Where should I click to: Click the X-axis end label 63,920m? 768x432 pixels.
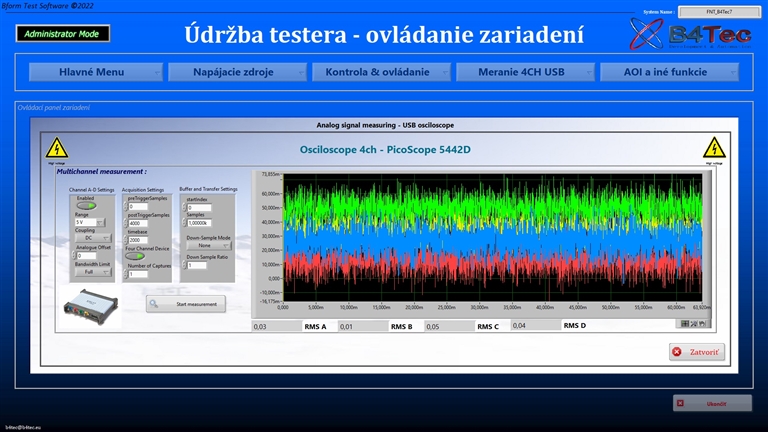(701, 307)
